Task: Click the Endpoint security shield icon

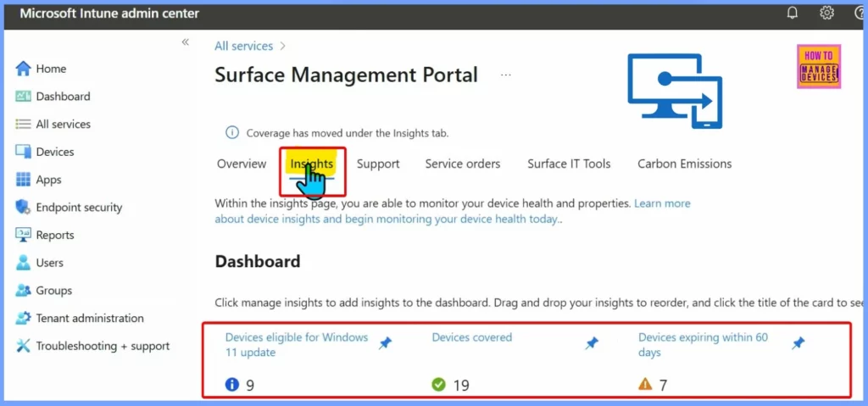Action: point(23,207)
